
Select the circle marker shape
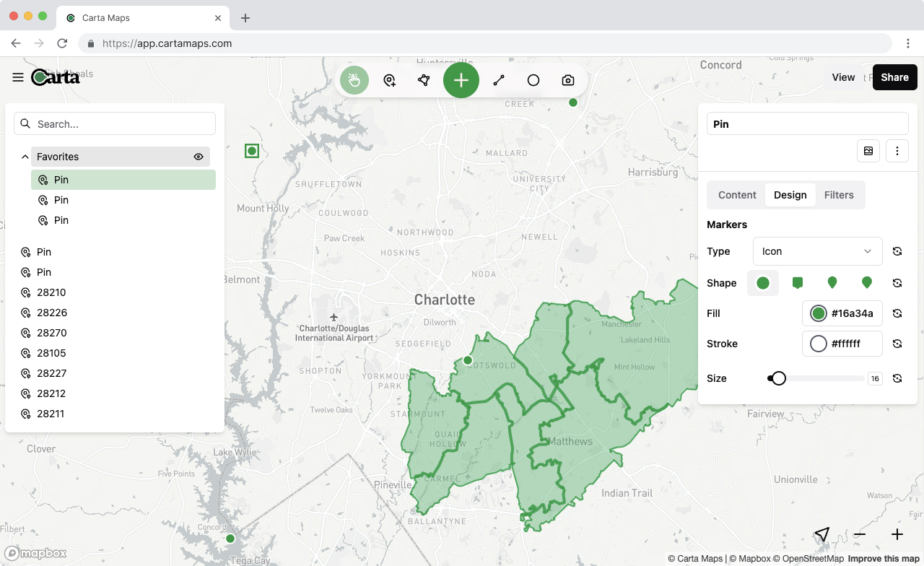click(763, 283)
